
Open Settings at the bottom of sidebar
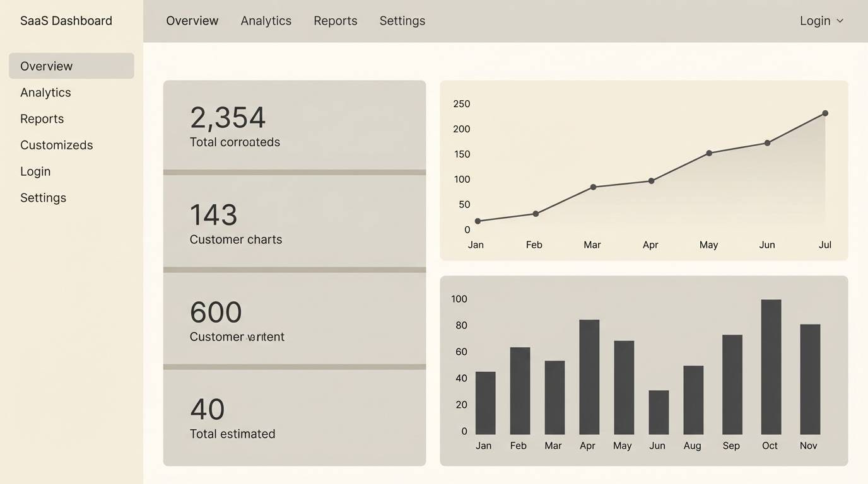tap(43, 197)
